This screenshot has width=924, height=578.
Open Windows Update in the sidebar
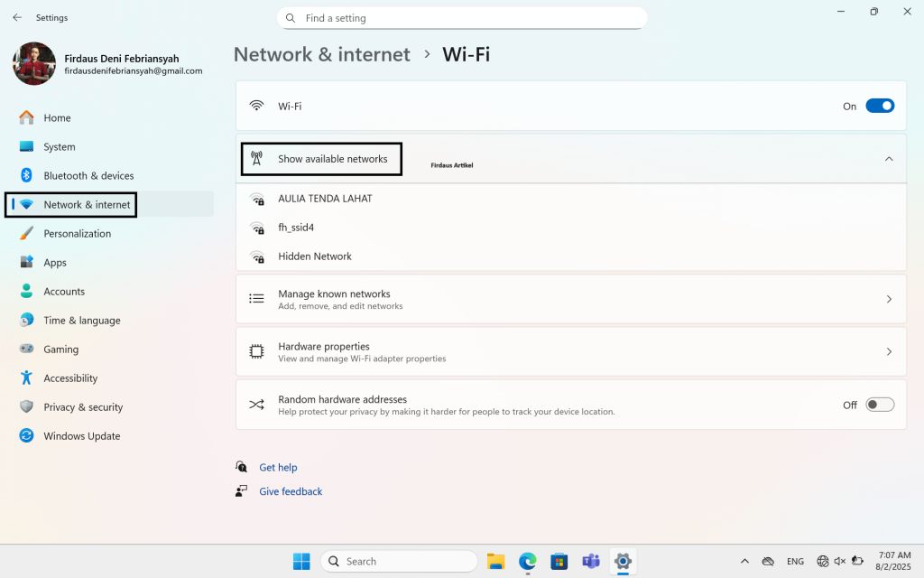[x=79, y=435]
